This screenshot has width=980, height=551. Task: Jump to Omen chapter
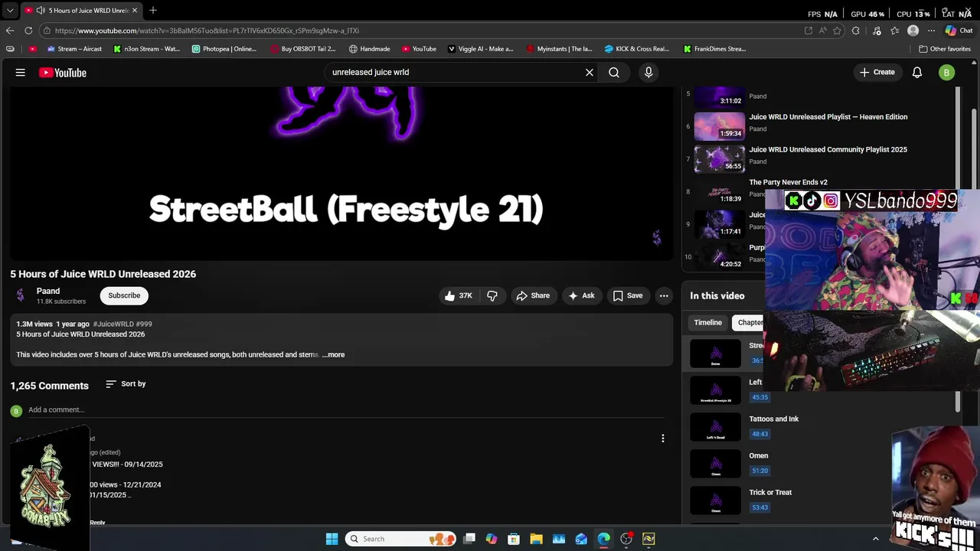click(759, 456)
